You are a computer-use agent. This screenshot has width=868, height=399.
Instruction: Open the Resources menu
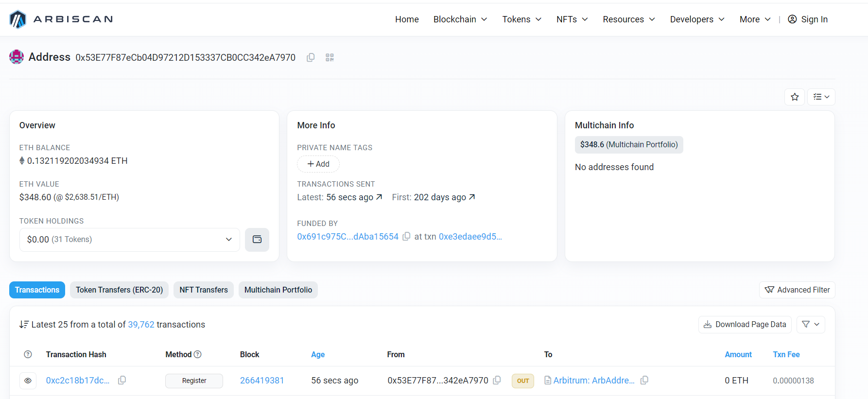(x=629, y=19)
